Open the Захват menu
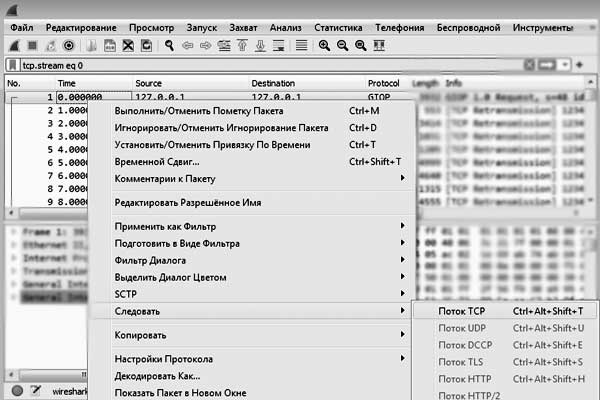The image size is (600, 400). click(243, 28)
